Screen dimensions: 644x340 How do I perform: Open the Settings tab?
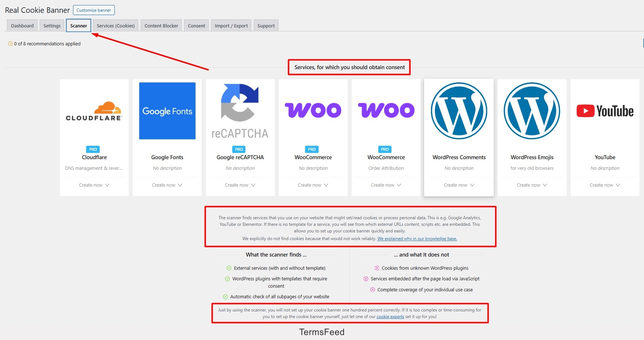point(52,26)
